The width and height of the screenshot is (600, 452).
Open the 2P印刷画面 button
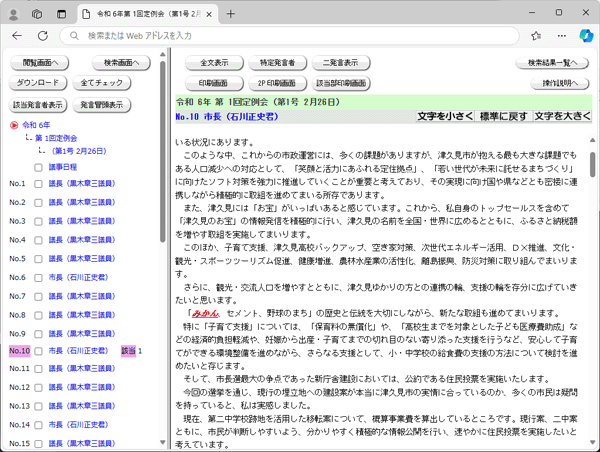coord(277,83)
